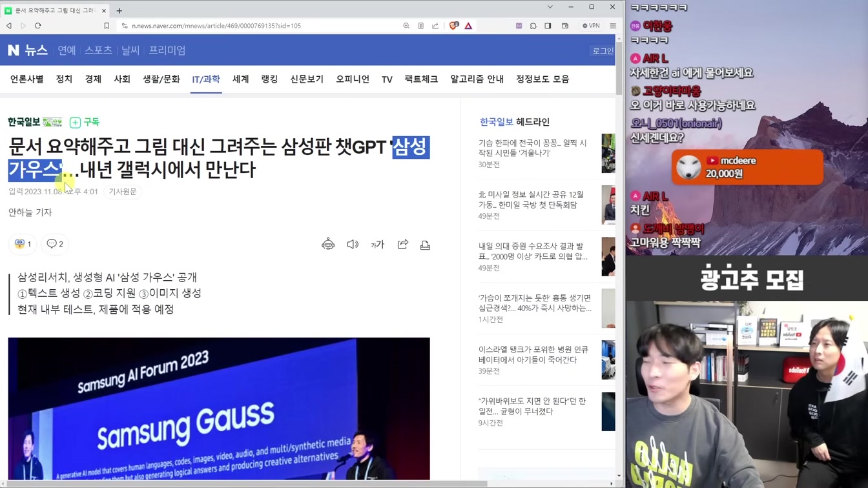
Task: Click the page vertical scrollbar thumb
Action: click(619, 68)
